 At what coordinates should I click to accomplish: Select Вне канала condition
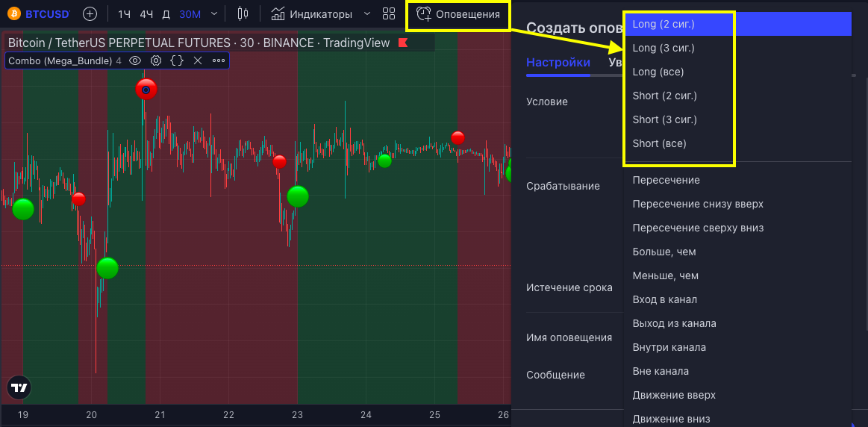coord(737,371)
